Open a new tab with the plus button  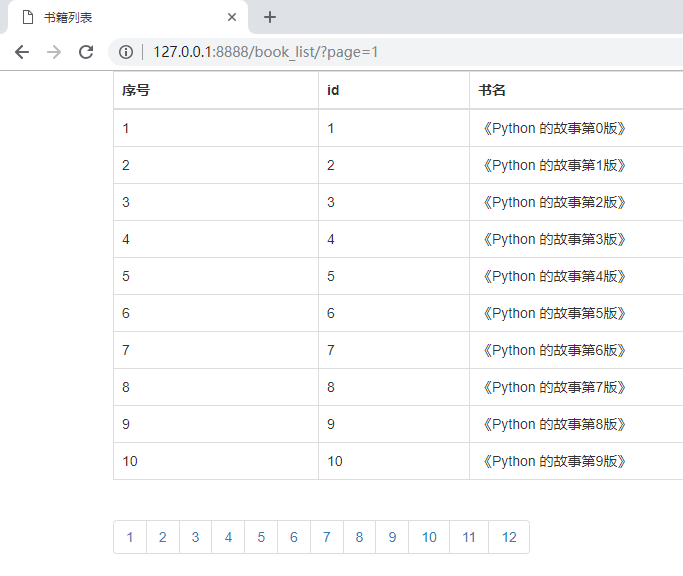click(x=270, y=17)
